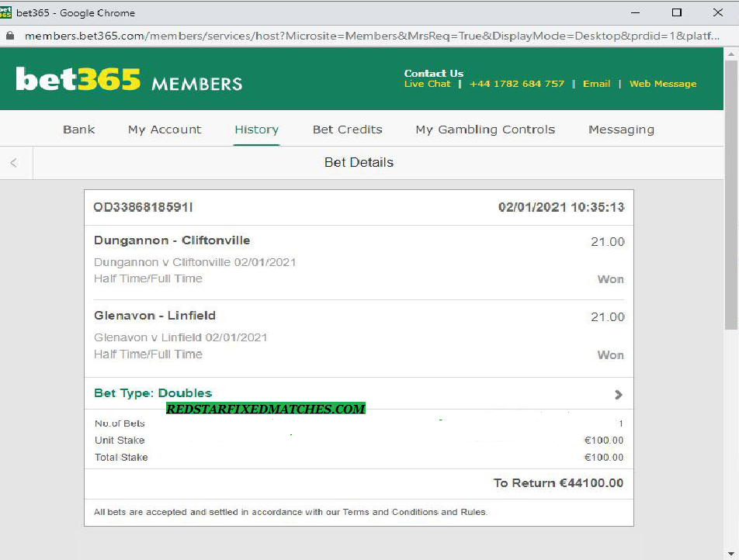Go to the Messaging tab
This screenshot has width=739, height=560.
click(621, 130)
